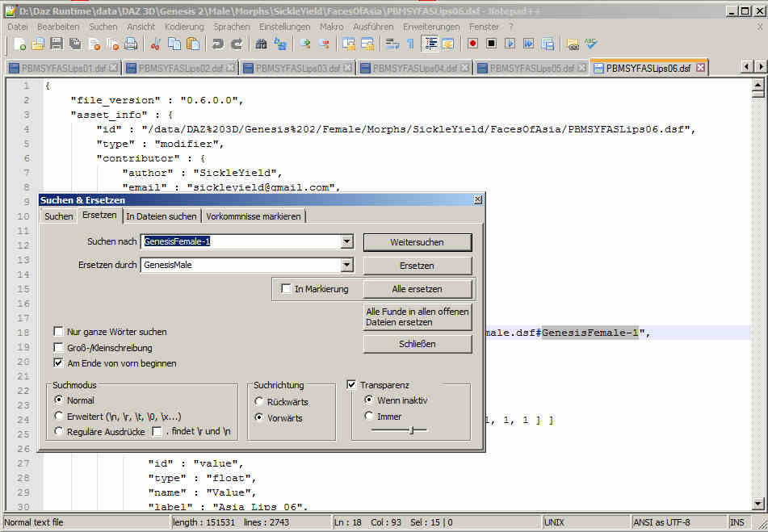
Task: Switch to the 'Suchen' dialog tab
Action: point(58,216)
